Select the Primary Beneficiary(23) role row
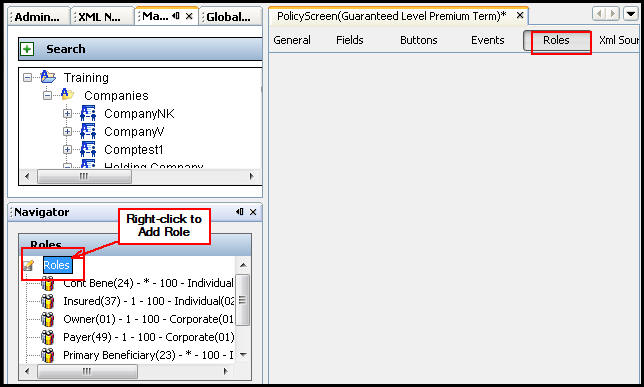This screenshot has height=387, width=644. (x=148, y=355)
